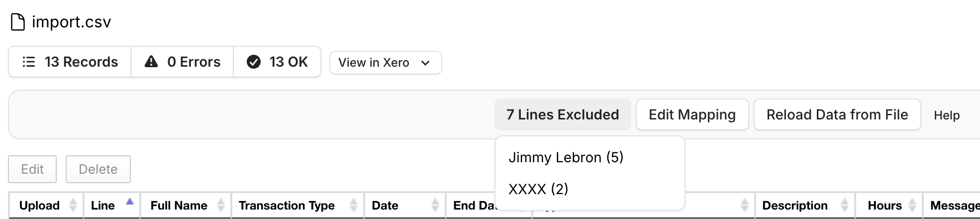Select Jimmy Lebron (5) from excluded list
Image resolution: width=980 pixels, height=219 pixels.
tap(566, 158)
